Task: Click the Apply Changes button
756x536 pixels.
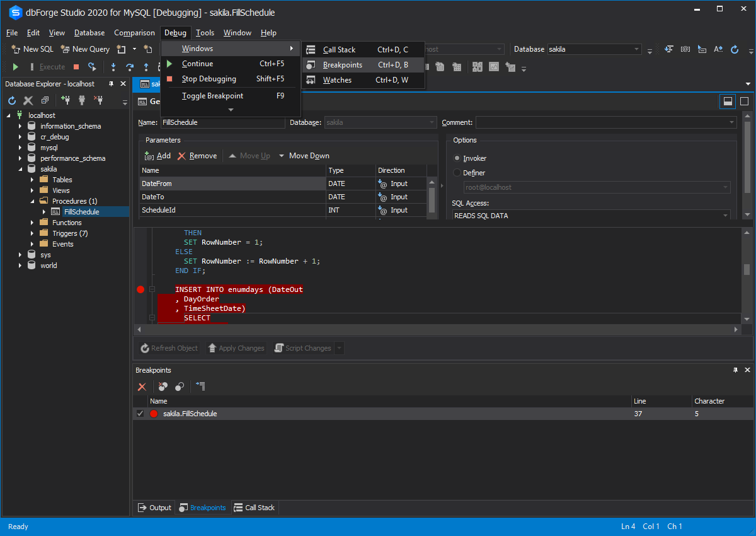Action: click(x=237, y=348)
